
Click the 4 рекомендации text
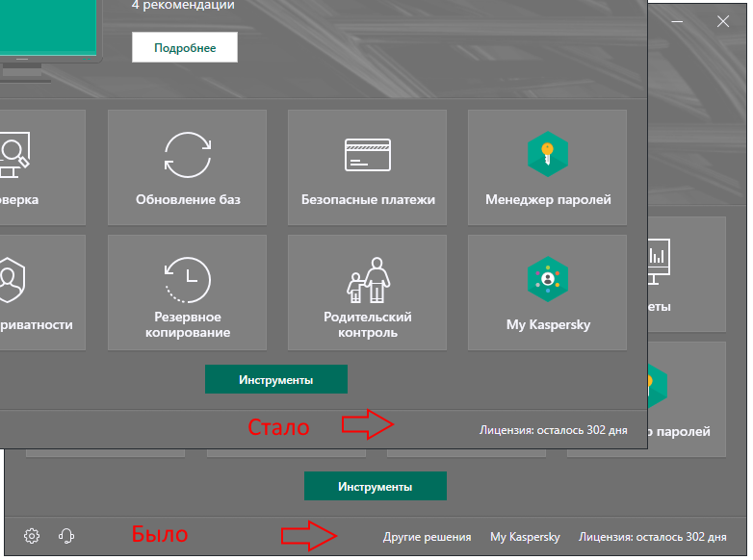click(183, 5)
